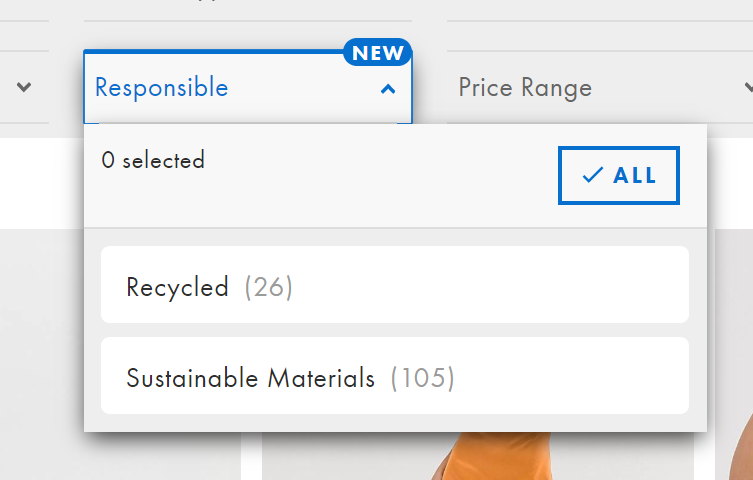The image size is (753, 480).
Task: Collapse the Responsible filter using up chevron
Action: click(x=388, y=89)
